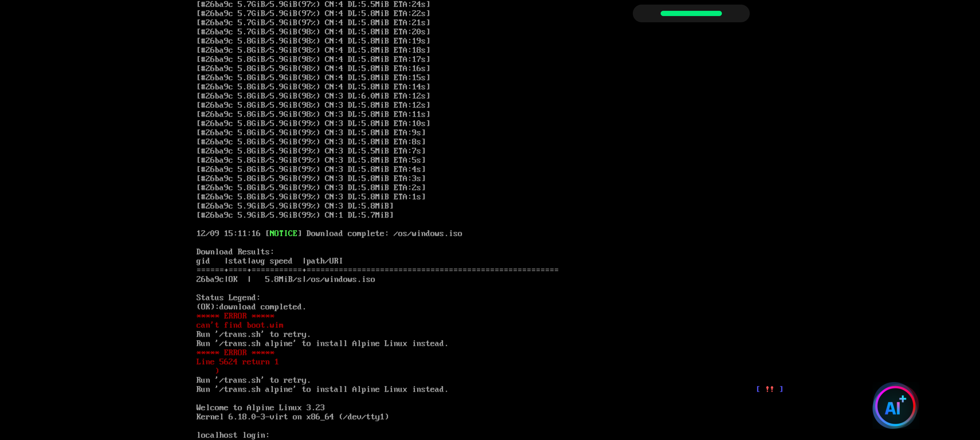Expand the Download Results section
980x440 pixels.
(235, 251)
